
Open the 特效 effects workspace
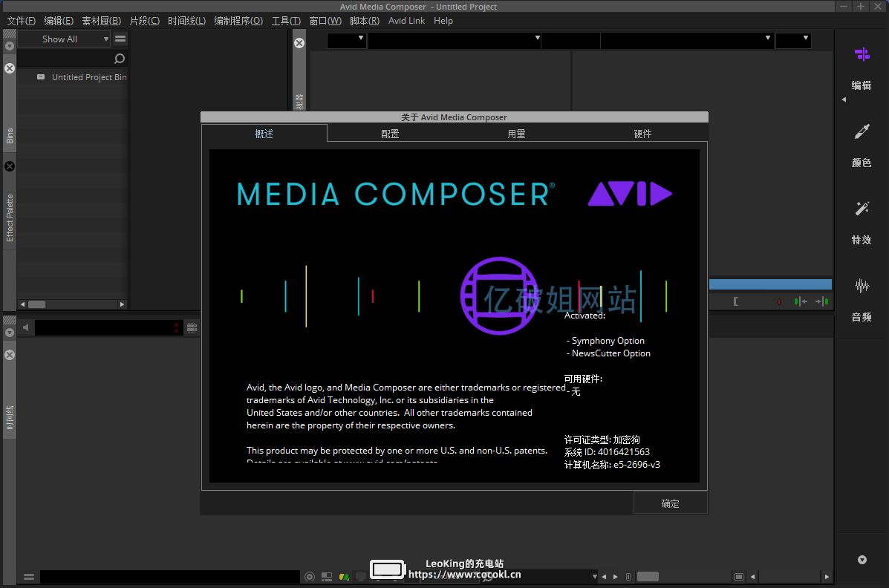pyautogui.click(x=862, y=223)
